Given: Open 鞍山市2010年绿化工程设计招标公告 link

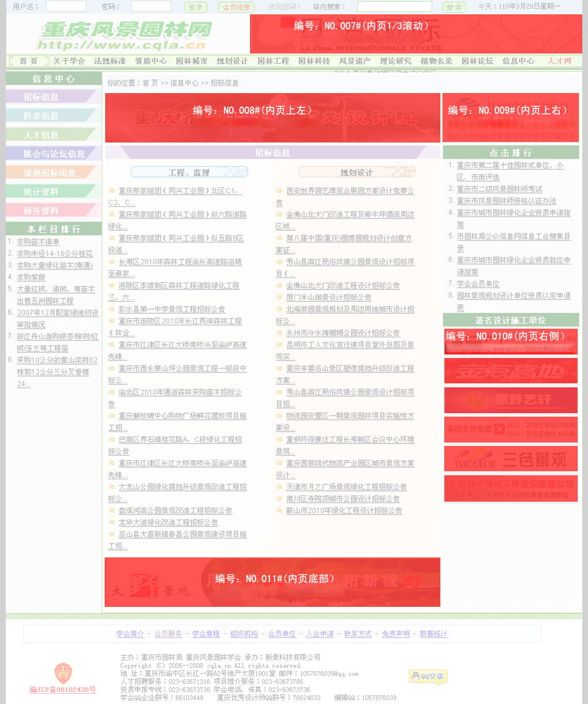Looking at the screenshot, I should click(344, 510).
